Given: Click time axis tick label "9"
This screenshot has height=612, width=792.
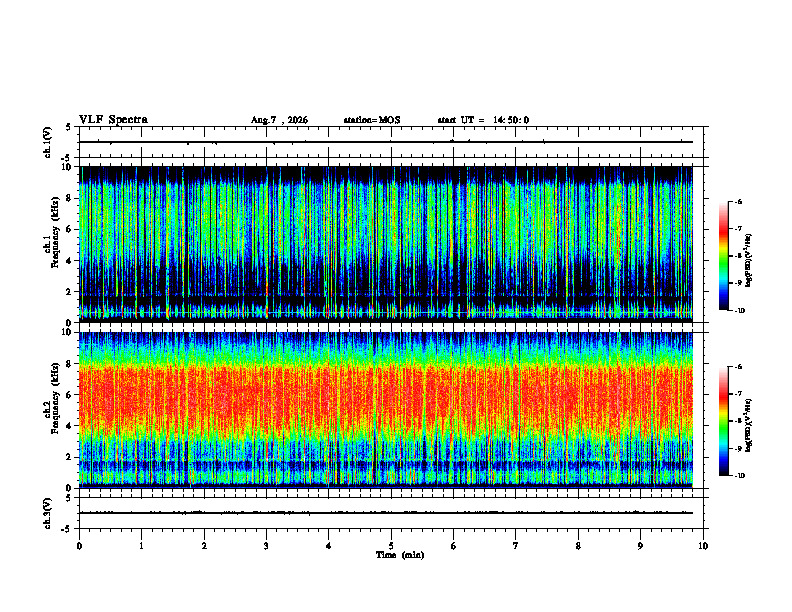Looking at the screenshot, I should (640, 546).
